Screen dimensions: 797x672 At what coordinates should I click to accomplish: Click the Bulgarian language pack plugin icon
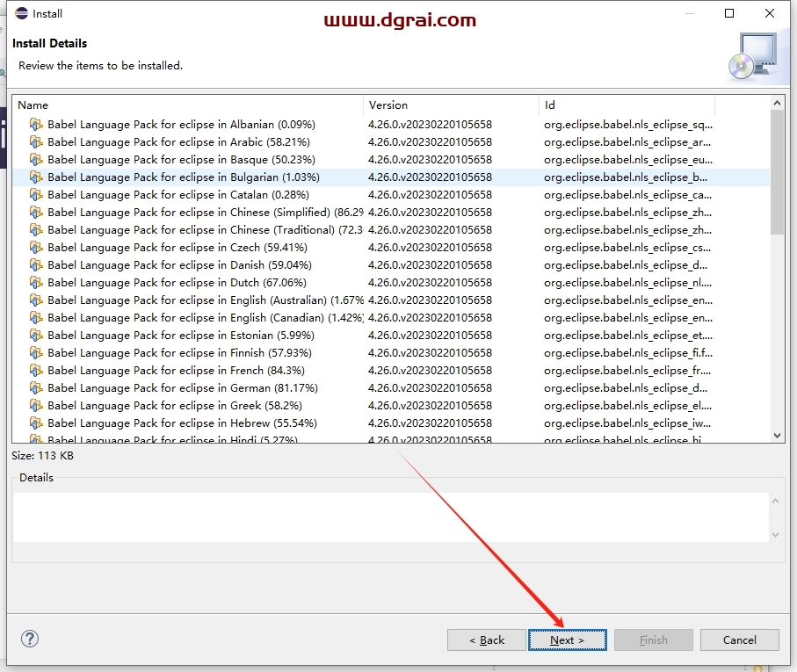tap(35, 177)
